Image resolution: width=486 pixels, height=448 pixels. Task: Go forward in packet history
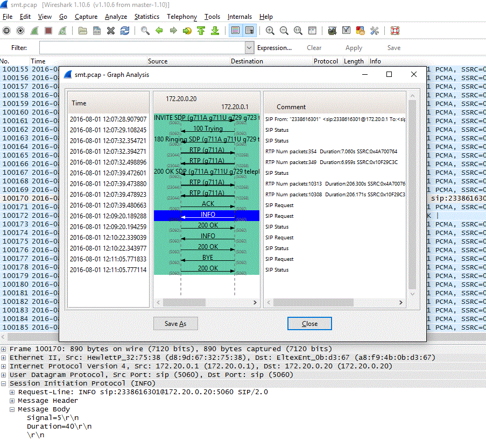point(173,31)
